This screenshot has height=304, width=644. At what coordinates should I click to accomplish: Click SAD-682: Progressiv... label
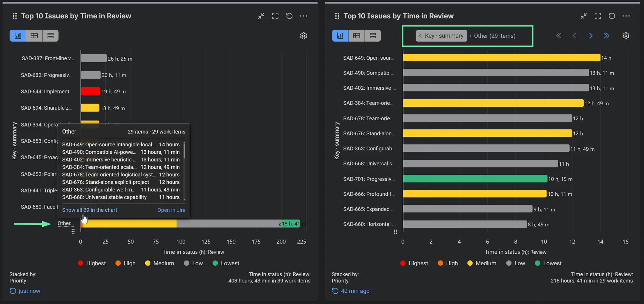[x=47, y=75]
